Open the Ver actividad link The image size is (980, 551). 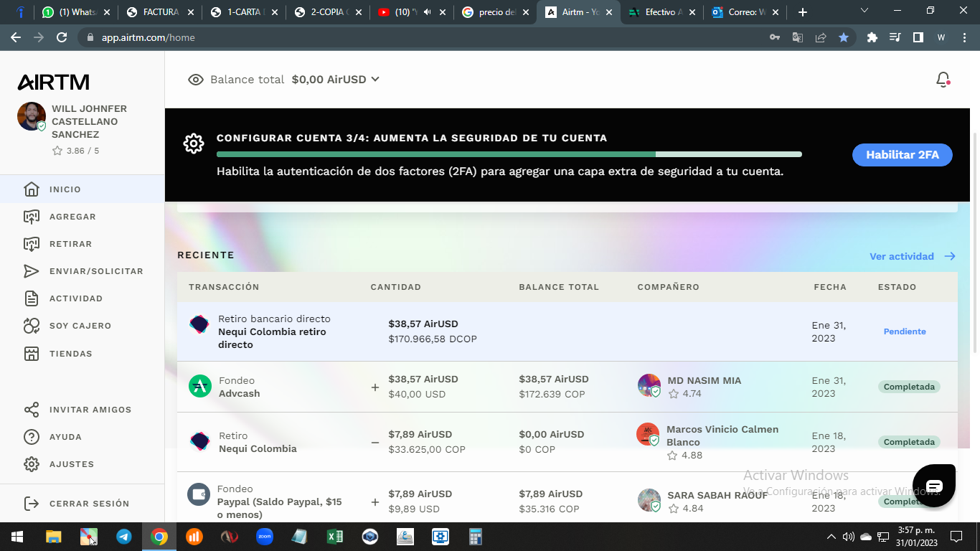(x=913, y=256)
